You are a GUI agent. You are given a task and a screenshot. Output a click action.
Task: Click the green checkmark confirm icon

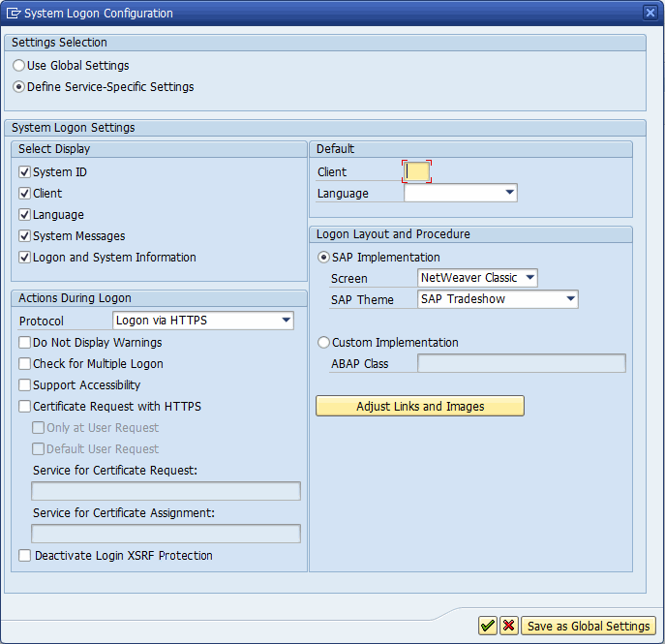tap(488, 626)
